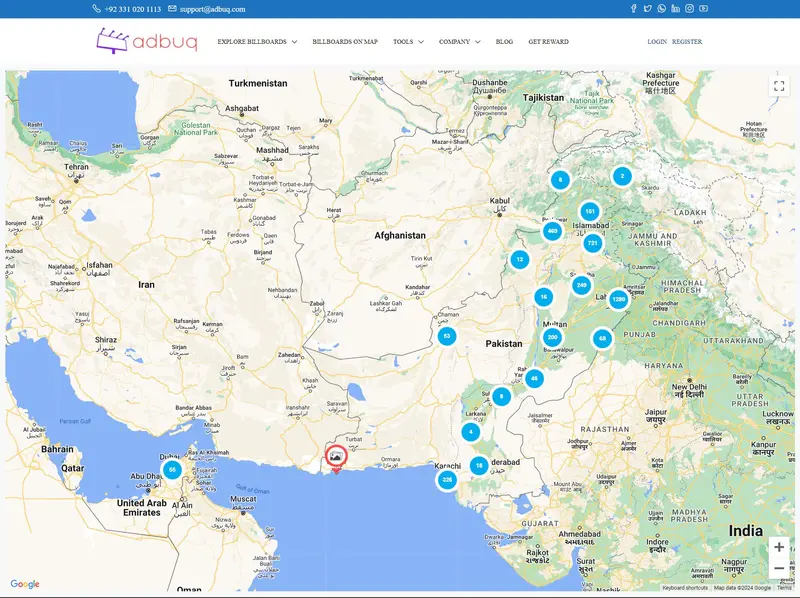Screen dimensions: 800x598
Task: Open Billboards on Map page
Action: pos(345,42)
